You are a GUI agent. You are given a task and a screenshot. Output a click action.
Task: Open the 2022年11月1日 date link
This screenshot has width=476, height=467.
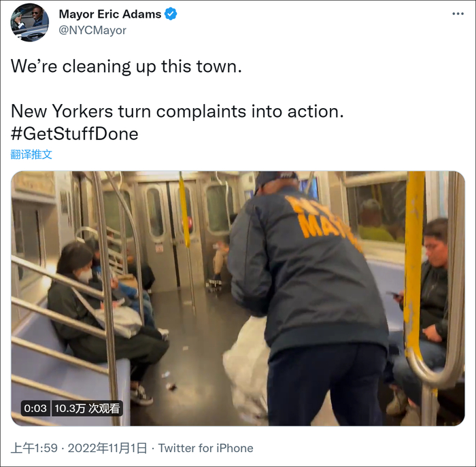[x=107, y=448]
